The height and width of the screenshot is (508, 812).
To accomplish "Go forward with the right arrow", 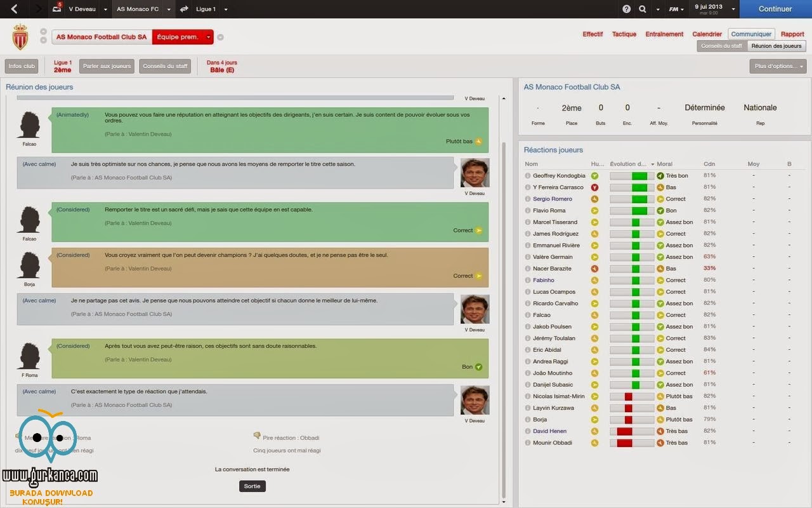I will 38,9.
